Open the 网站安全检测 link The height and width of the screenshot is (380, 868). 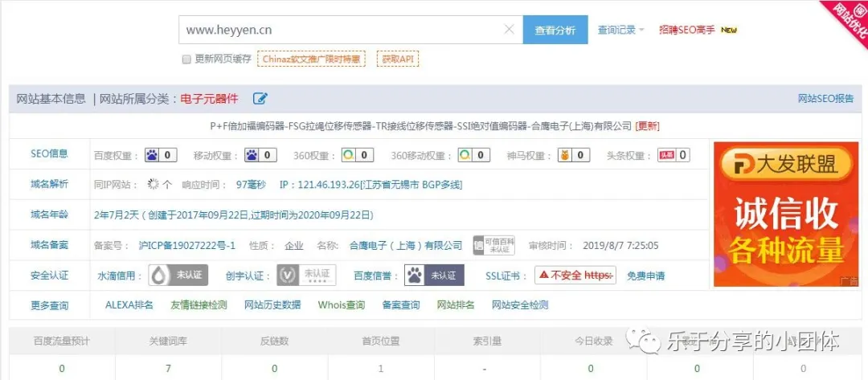(520, 304)
